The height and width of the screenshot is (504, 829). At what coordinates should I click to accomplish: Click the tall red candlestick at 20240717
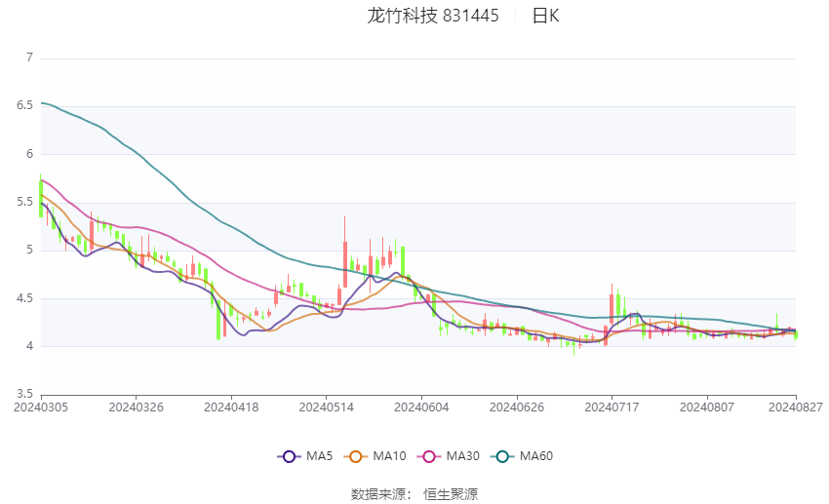pyautogui.click(x=612, y=305)
